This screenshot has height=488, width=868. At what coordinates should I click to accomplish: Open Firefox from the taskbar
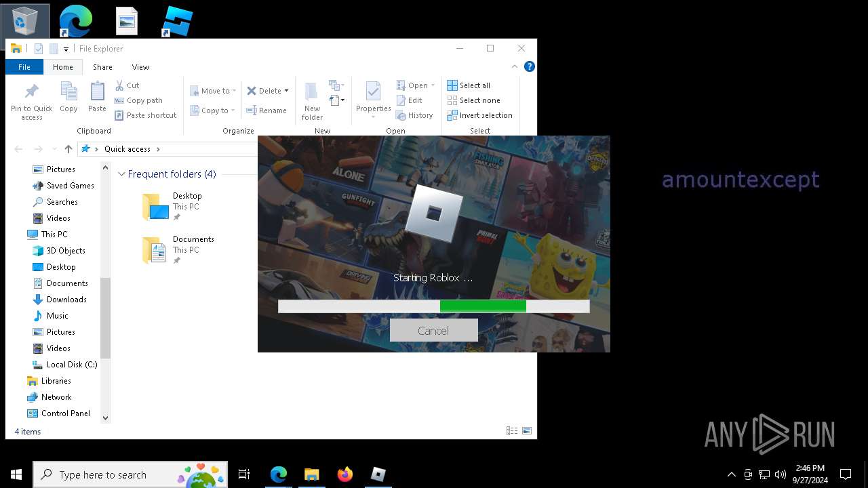click(344, 474)
